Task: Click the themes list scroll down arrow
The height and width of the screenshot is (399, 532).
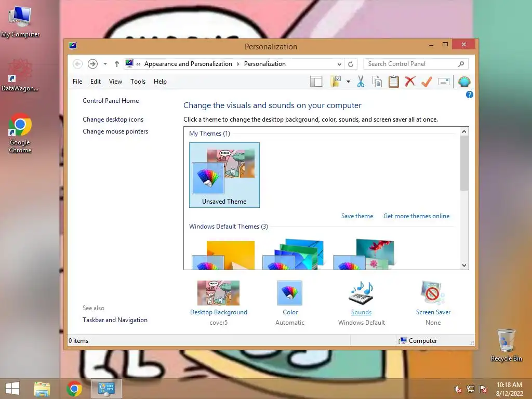Action: pyautogui.click(x=464, y=265)
